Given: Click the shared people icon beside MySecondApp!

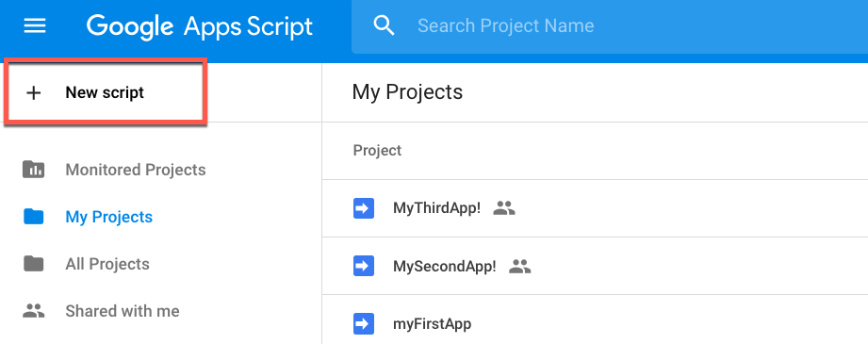Looking at the screenshot, I should (520, 267).
